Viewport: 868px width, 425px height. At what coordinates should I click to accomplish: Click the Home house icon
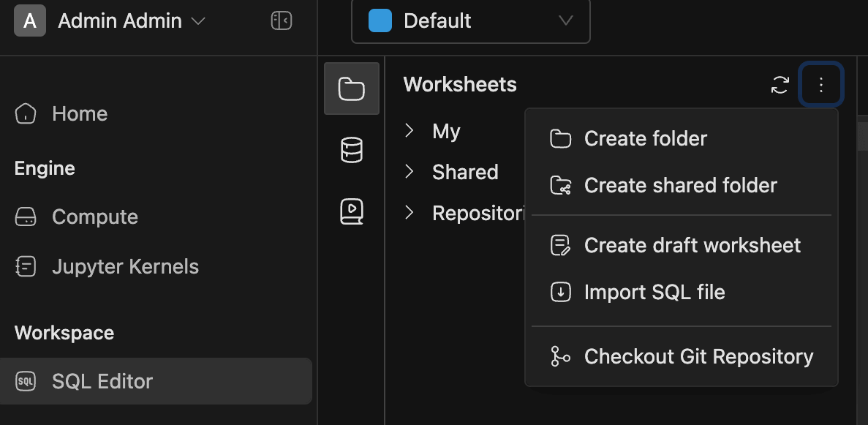click(x=26, y=113)
